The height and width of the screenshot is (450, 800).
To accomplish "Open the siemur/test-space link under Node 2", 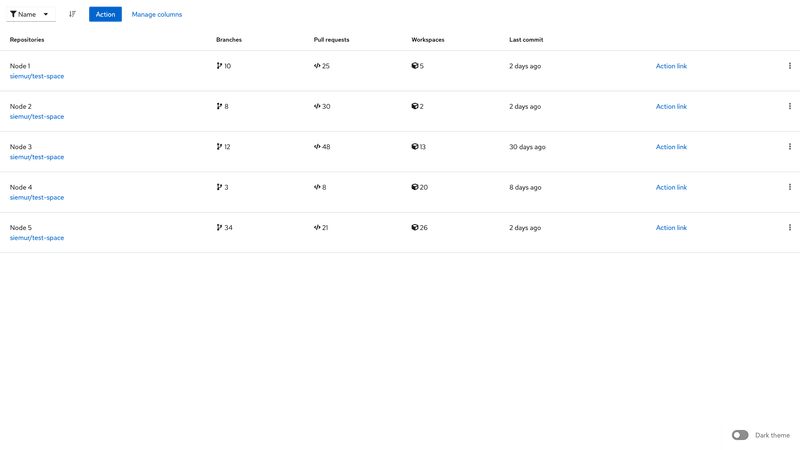I will [x=37, y=117].
